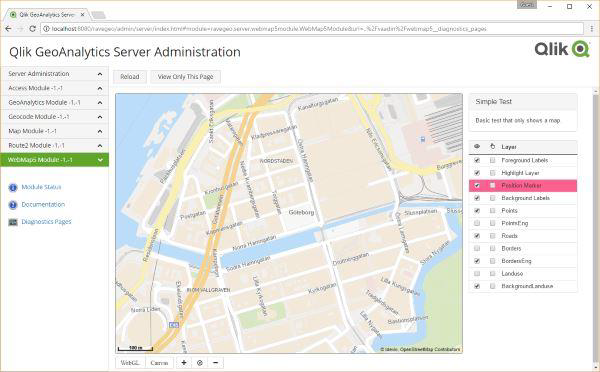Click the Module Status info icon
This screenshot has height=372, width=600.
[x=13, y=188]
